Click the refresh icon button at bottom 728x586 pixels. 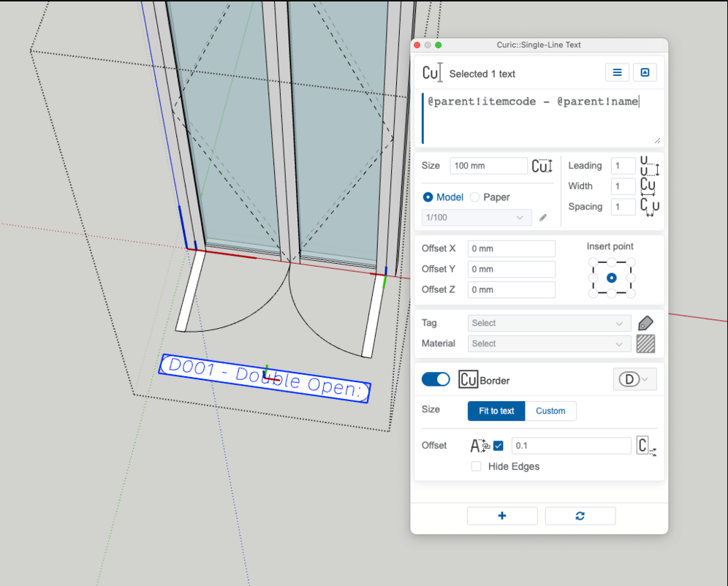pyautogui.click(x=580, y=516)
